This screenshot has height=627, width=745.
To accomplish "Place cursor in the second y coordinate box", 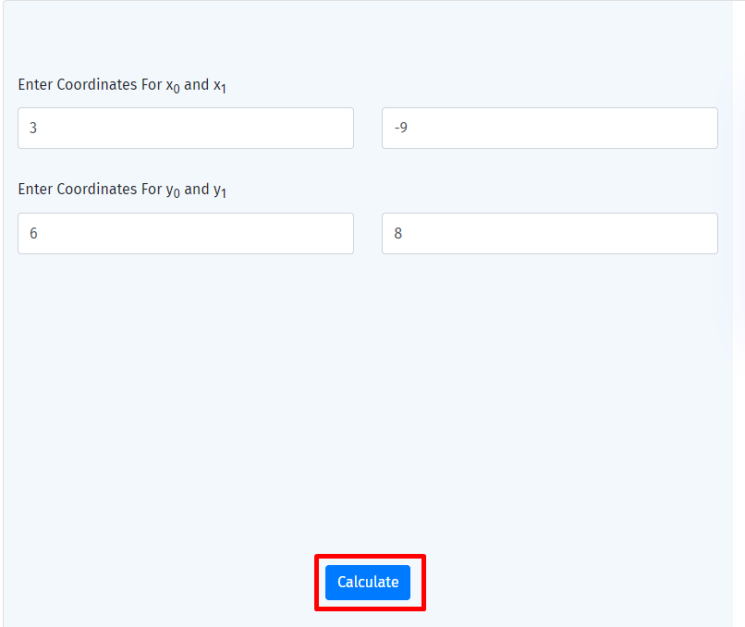I will tap(549, 233).
